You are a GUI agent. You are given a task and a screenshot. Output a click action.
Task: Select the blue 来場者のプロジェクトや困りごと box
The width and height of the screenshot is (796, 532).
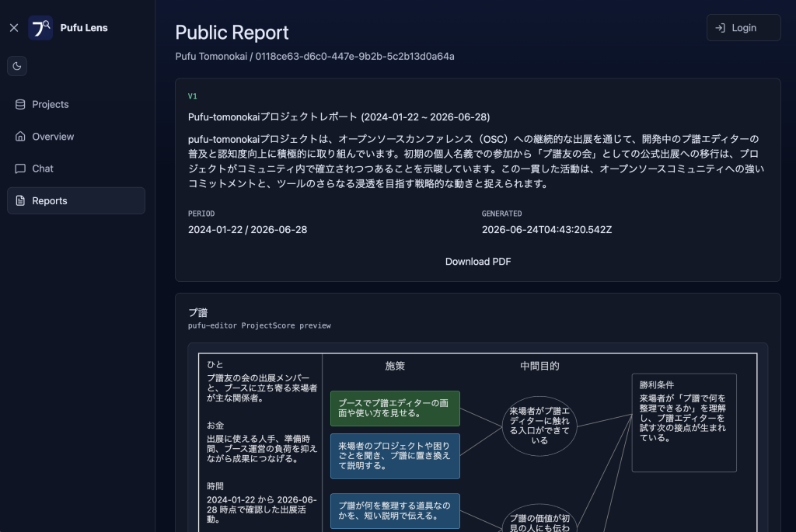tap(395, 456)
